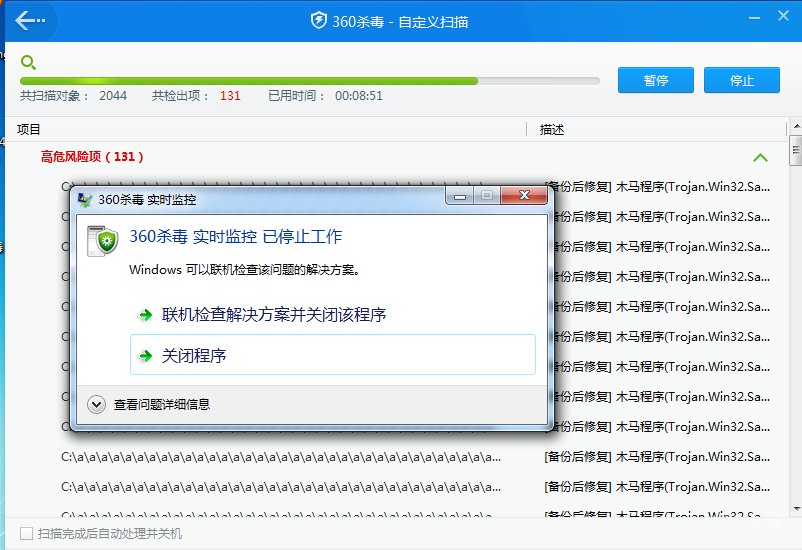The image size is (802, 550).
Task: Click the 项目 column header
Action: [29, 129]
